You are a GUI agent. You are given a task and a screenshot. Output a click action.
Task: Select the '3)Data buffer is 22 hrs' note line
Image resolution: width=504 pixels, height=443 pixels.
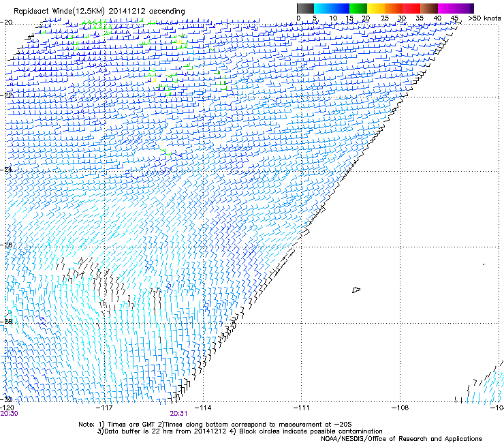pos(240,431)
